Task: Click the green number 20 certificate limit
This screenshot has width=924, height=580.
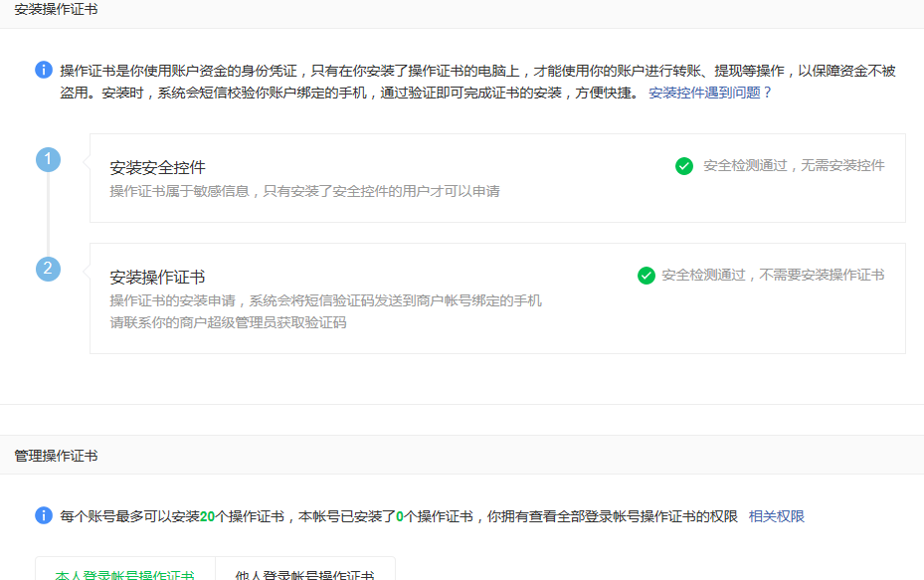Action: click(x=207, y=516)
